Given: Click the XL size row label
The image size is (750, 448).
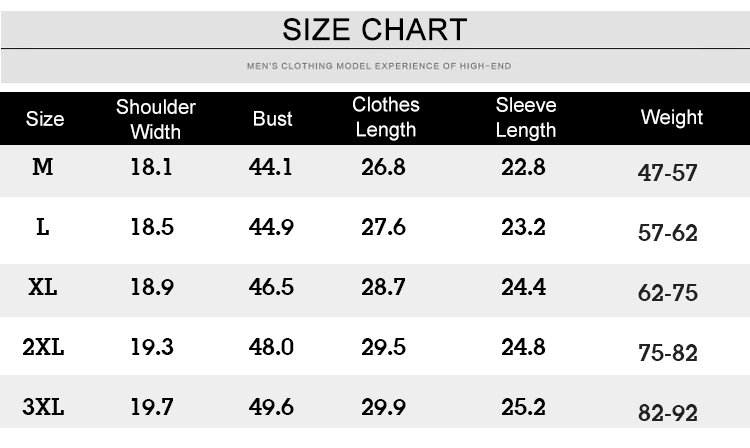Looking at the screenshot, I should click(43, 287).
